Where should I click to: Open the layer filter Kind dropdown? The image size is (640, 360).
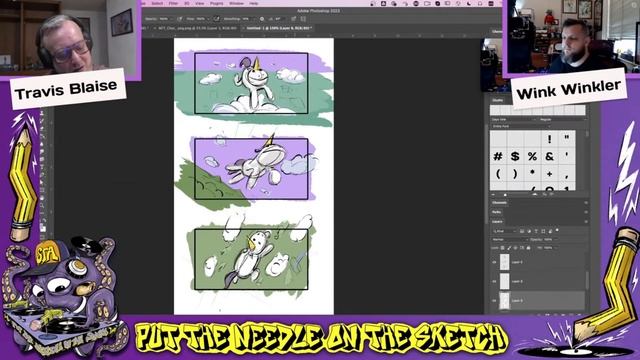505,231
